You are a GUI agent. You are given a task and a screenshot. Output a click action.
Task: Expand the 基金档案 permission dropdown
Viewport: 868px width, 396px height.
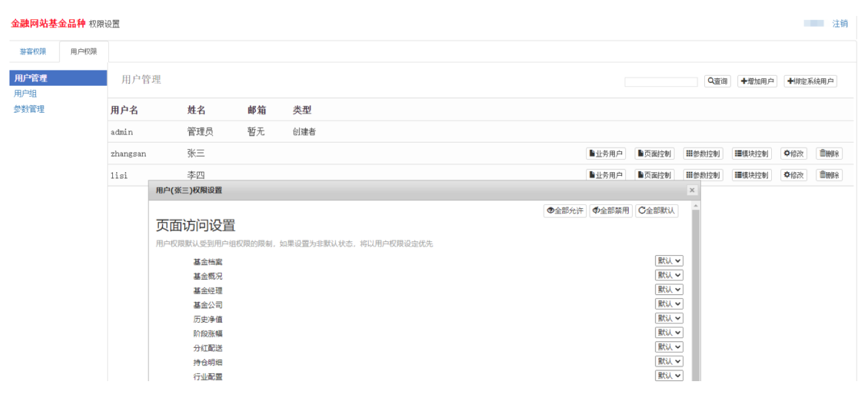(x=669, y=261)
